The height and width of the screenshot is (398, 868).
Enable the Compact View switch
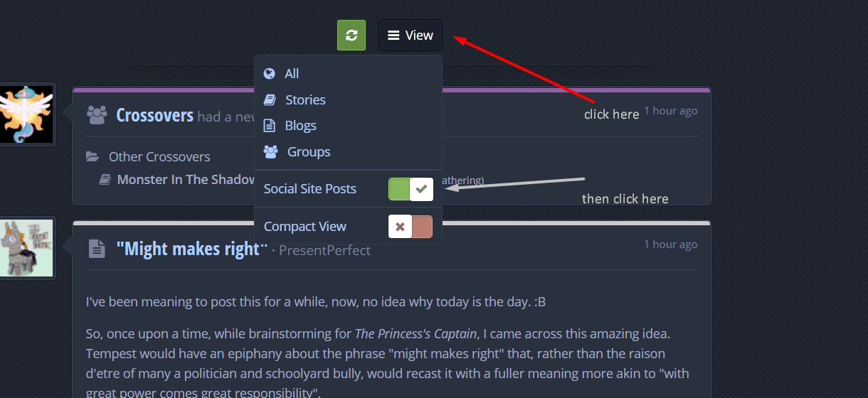(x=411, y=227)
